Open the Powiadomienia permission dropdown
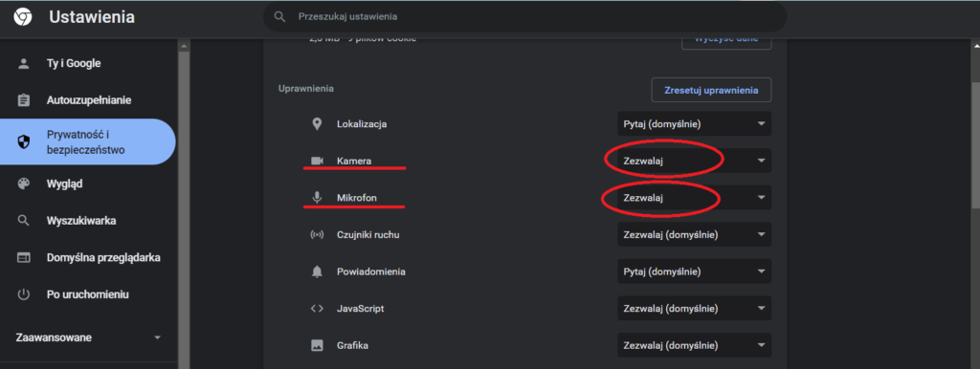Screen dimensions: 980x369 click(695, 271)
